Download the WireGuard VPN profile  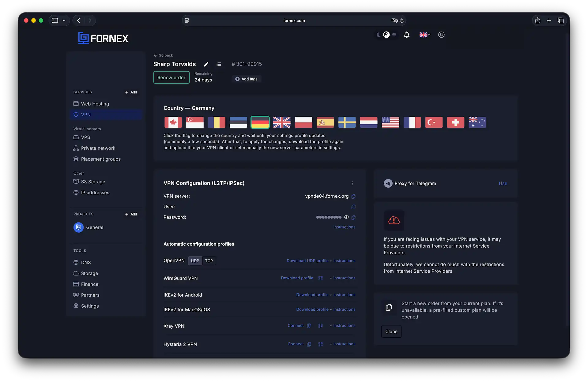point(297,278)
